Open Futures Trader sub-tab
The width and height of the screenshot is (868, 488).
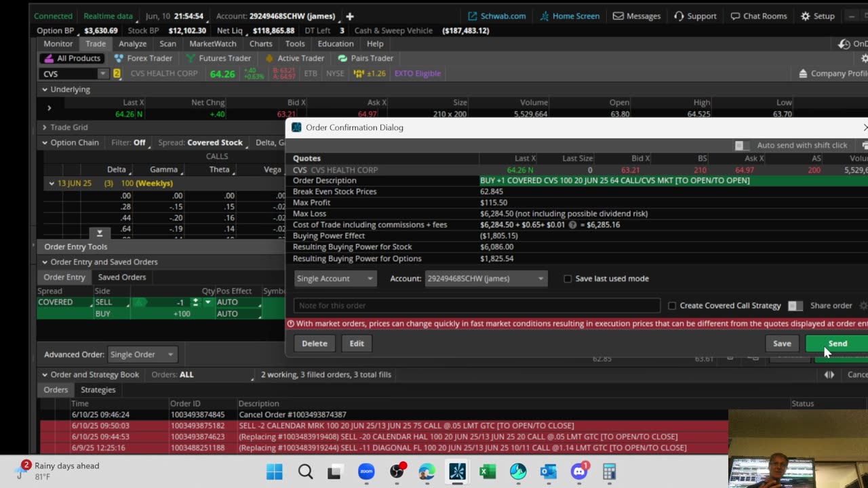[218, 58]
